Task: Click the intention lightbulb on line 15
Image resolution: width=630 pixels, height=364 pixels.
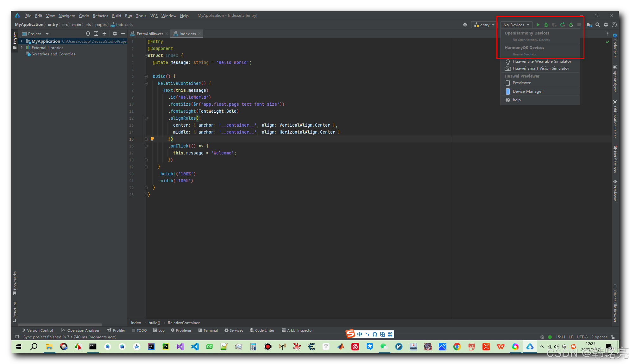Action: pos(152,139)
